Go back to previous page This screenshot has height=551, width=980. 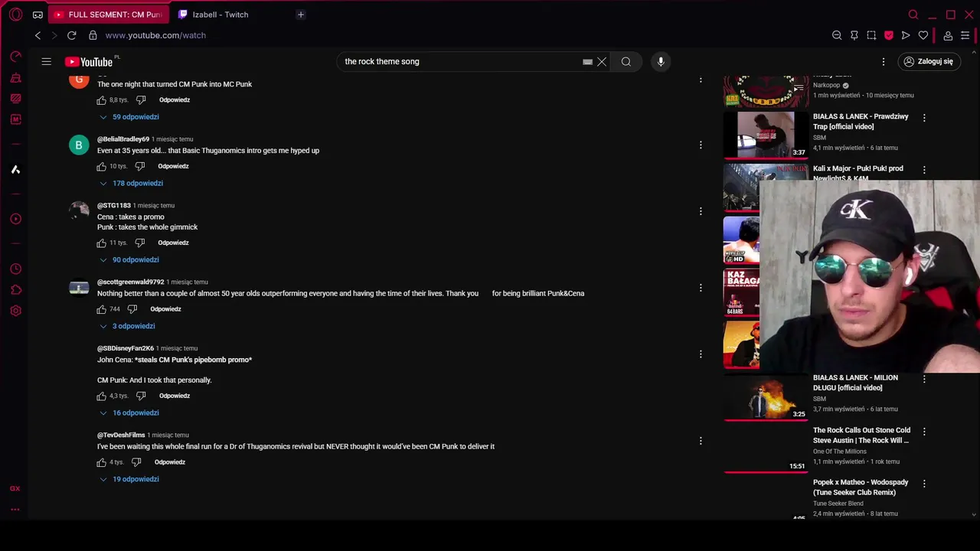pos(38,35)
